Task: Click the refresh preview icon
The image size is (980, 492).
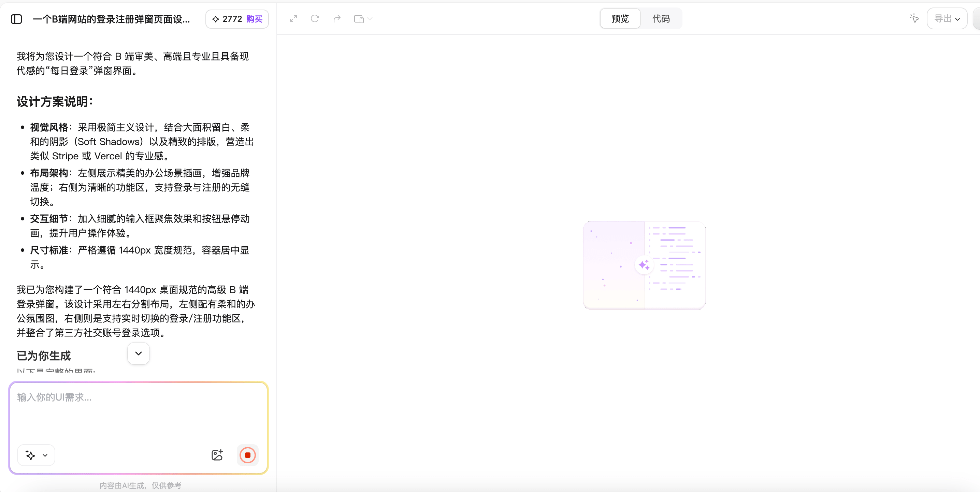Action: 315,19
